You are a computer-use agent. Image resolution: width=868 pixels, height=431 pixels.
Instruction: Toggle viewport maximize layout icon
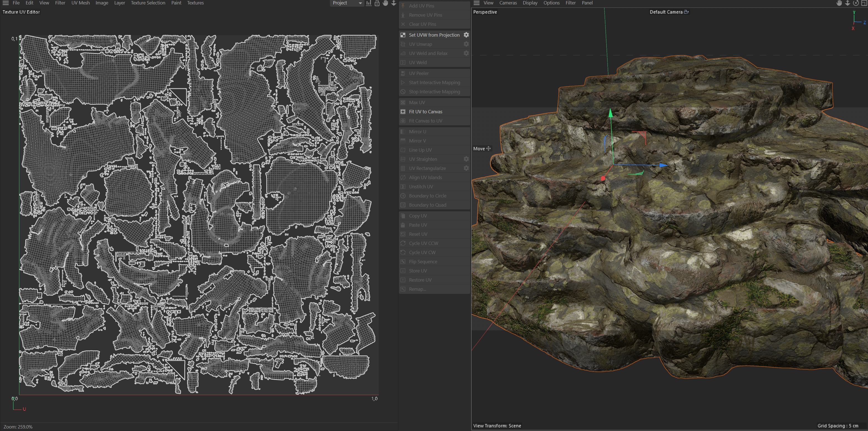[x=864, y=3]
